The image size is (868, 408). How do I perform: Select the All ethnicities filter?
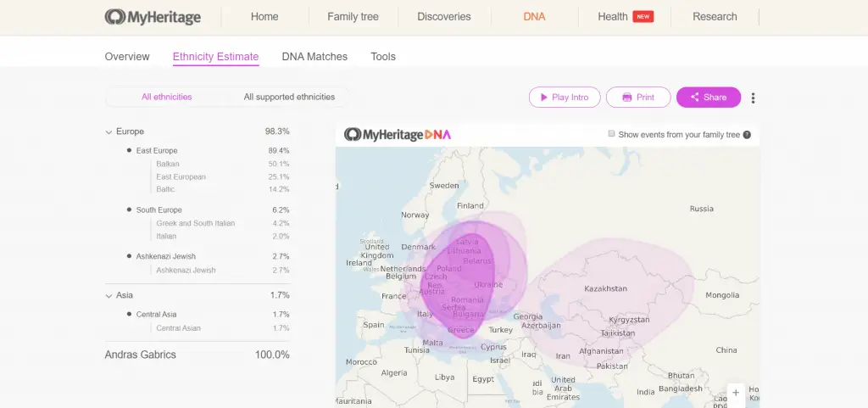click(x=167, y=97)
